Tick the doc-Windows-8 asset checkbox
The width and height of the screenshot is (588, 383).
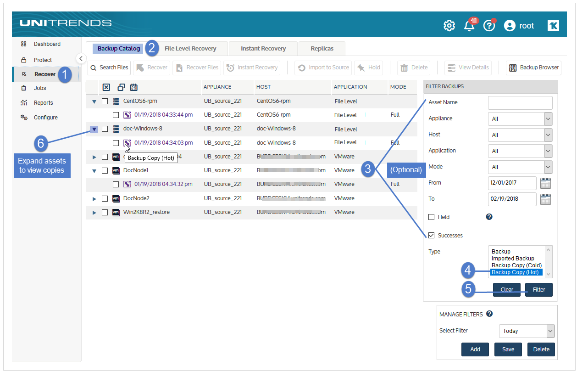pos(105,129)
